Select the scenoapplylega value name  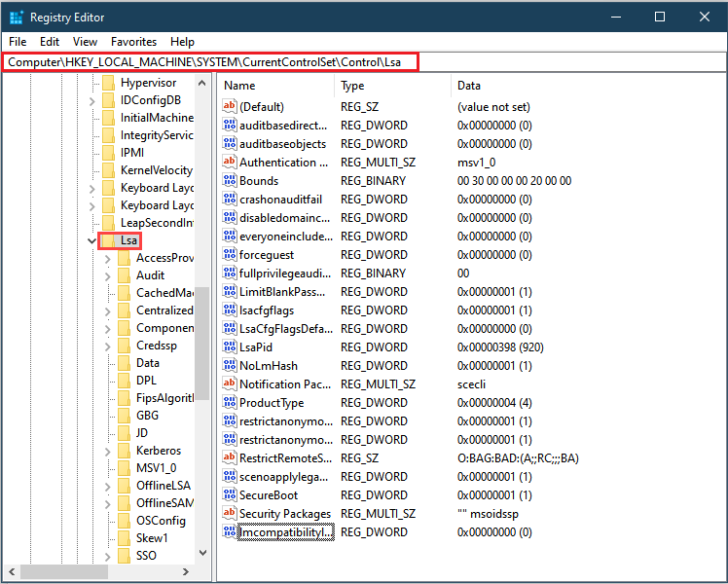[x=283, y=477]
